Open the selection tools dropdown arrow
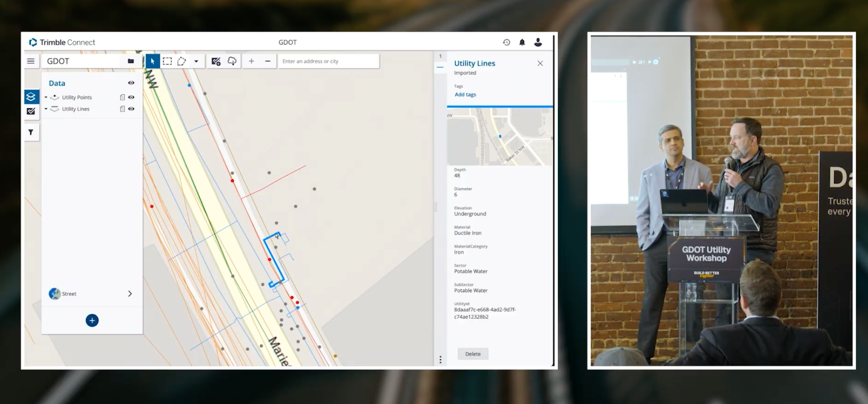 196,61
